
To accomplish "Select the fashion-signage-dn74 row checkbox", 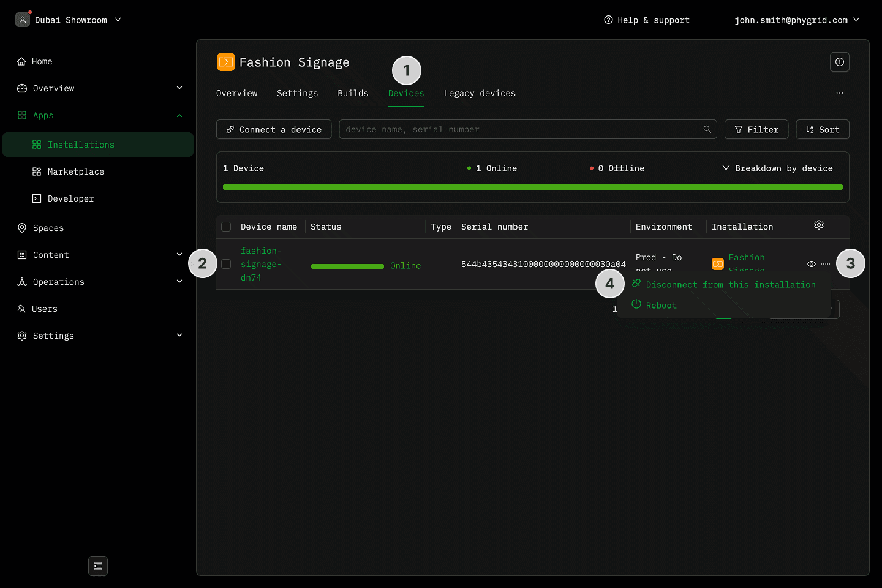I will tap(226, 264).
